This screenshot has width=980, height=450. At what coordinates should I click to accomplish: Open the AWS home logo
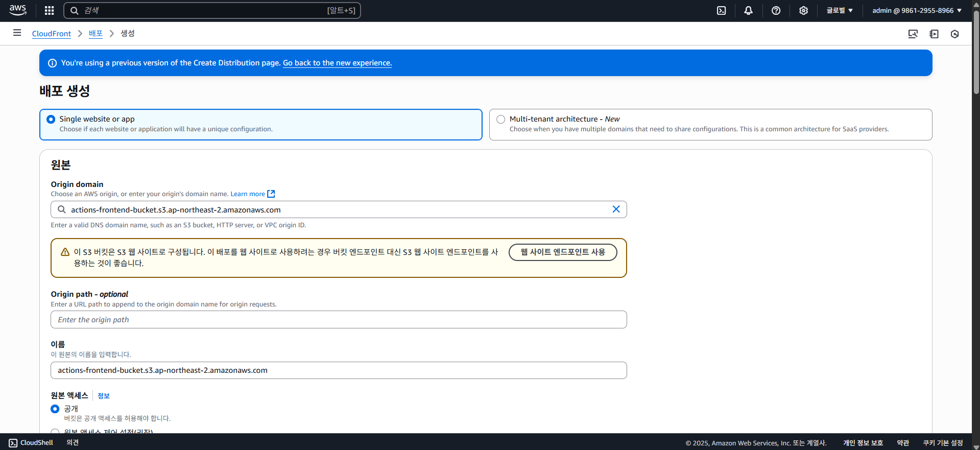pos(18,10)
